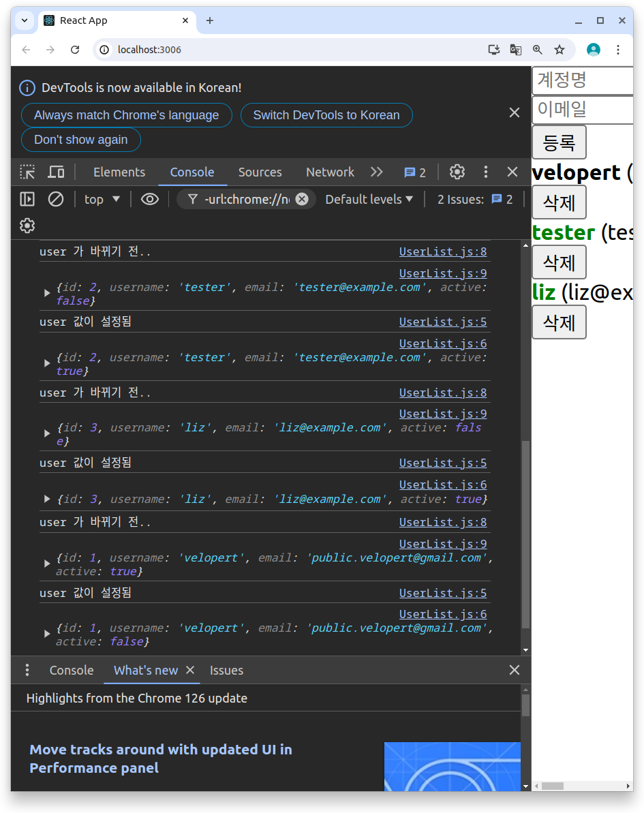The width and height of the screenshot is (644, 813).
Task: Close the What's new tab
Action: [x=190, y=670]
